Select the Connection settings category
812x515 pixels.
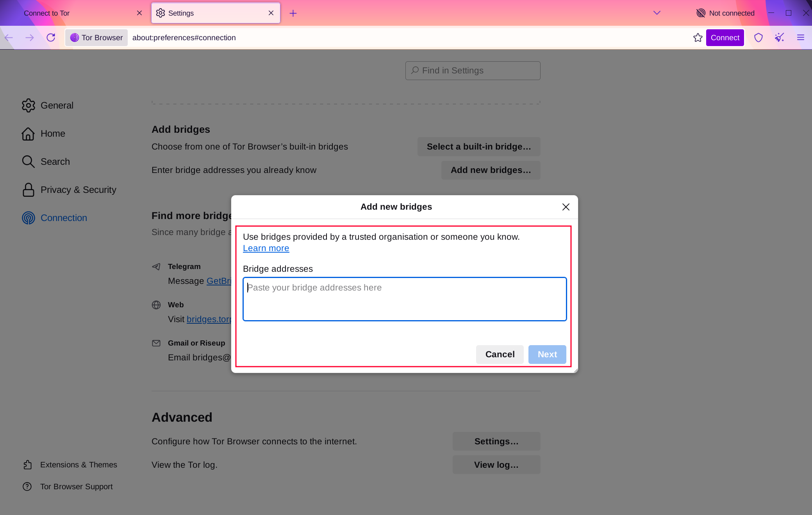[54, 218]
